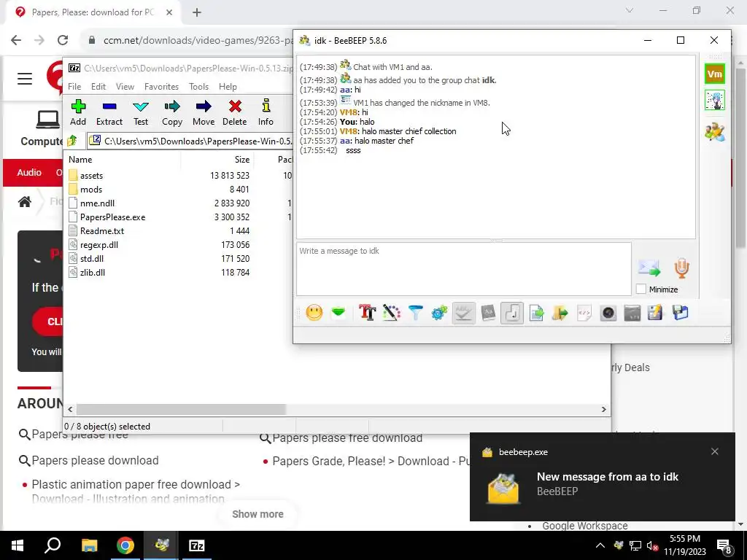Click Delete in 7-Zip toolbar
747x560 pixels.
point(234,112)
